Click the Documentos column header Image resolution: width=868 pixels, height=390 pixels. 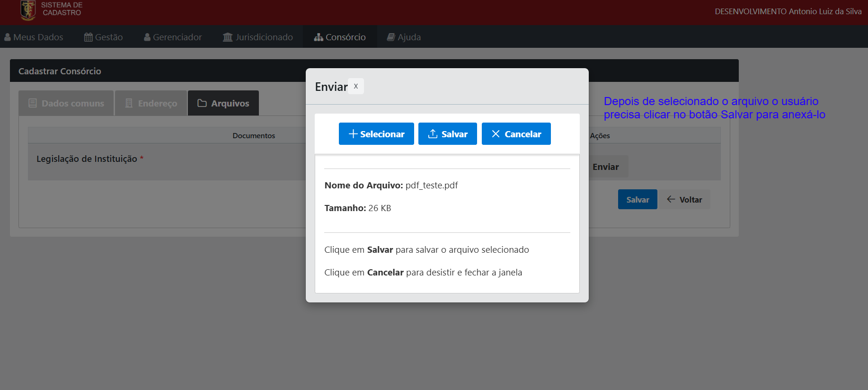click(x=254, y=135)
